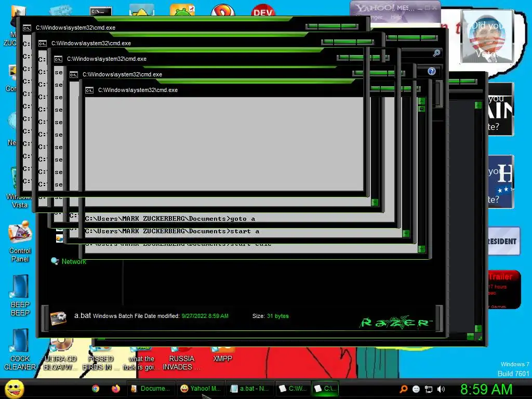Open the Yahoo smiley tray icon
Viewport: 532px width, 399px height.
point(416,389)
